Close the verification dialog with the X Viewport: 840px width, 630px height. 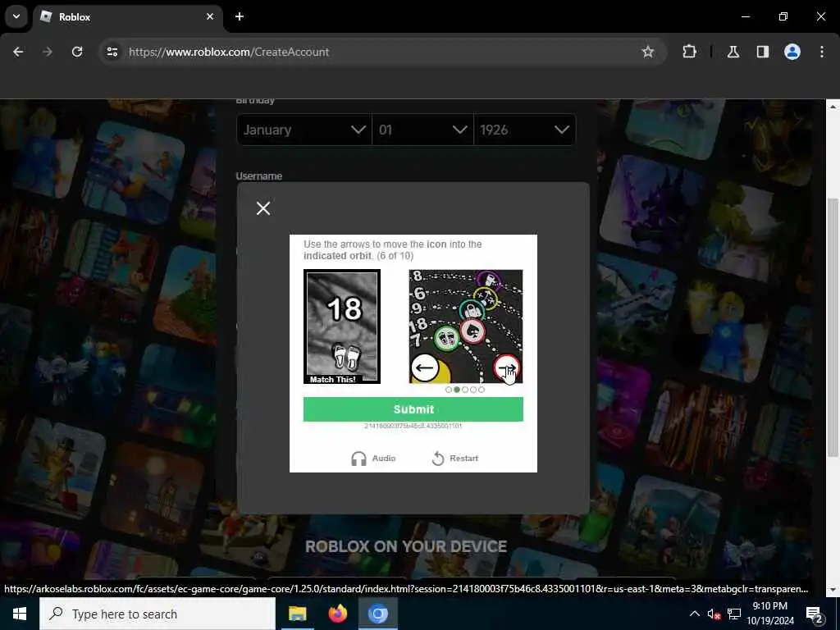[263, 208]
